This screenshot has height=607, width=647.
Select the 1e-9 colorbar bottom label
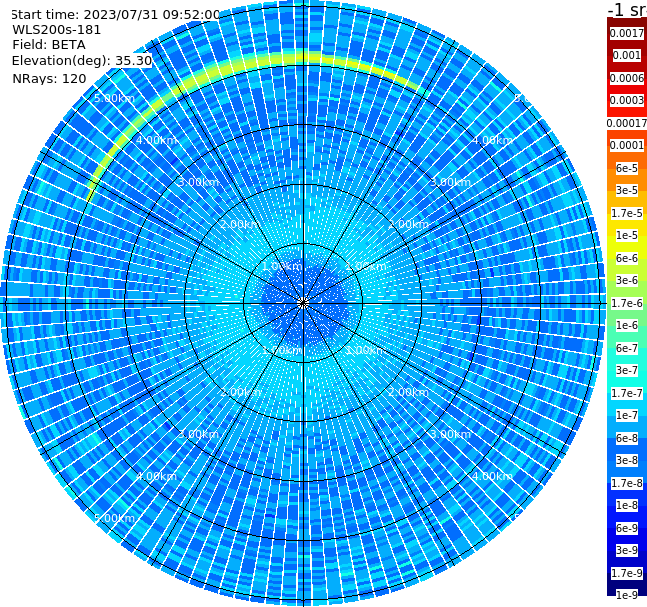(x=627, y=595)
